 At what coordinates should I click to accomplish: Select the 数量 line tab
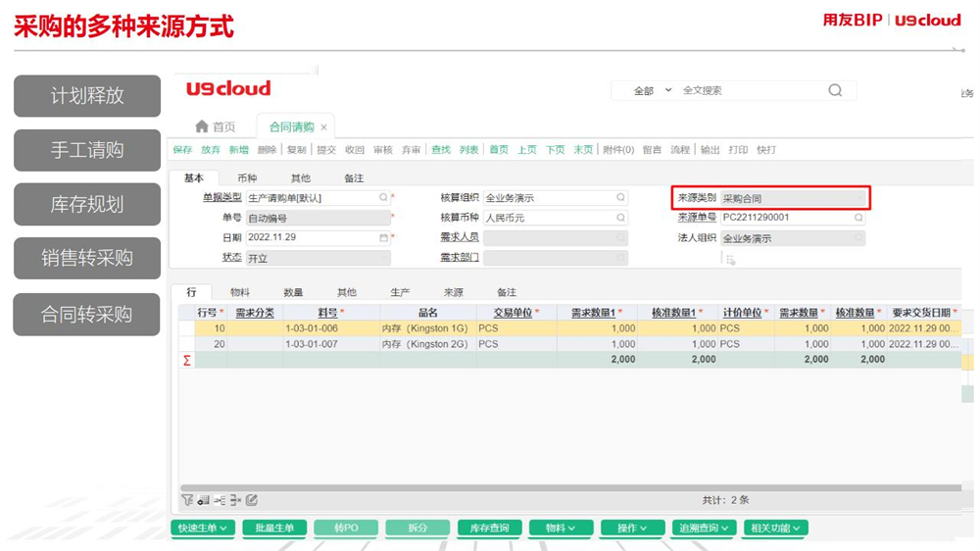click(293, 292)
